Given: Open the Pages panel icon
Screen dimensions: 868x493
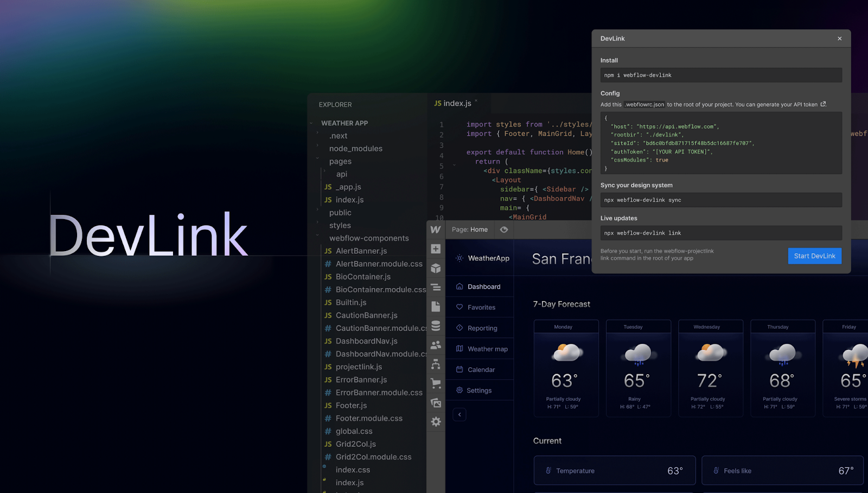Looking at the screenshot, I should click(436, 306).
